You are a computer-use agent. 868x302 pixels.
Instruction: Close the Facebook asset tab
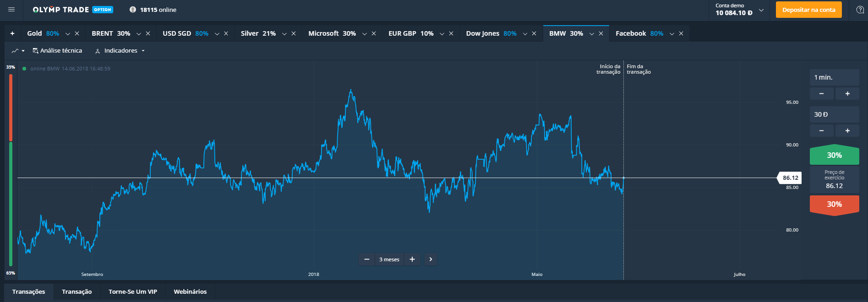click(x=681, y=33)
